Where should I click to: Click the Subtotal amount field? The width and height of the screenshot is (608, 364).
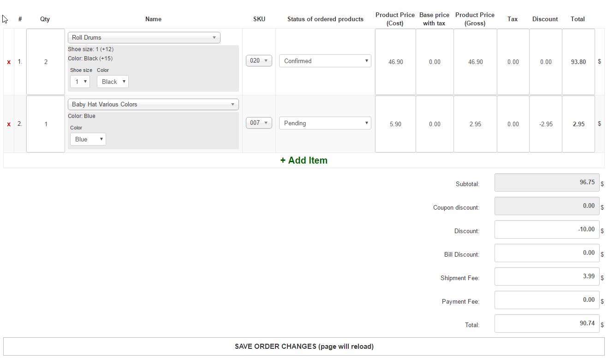(547, 182)
